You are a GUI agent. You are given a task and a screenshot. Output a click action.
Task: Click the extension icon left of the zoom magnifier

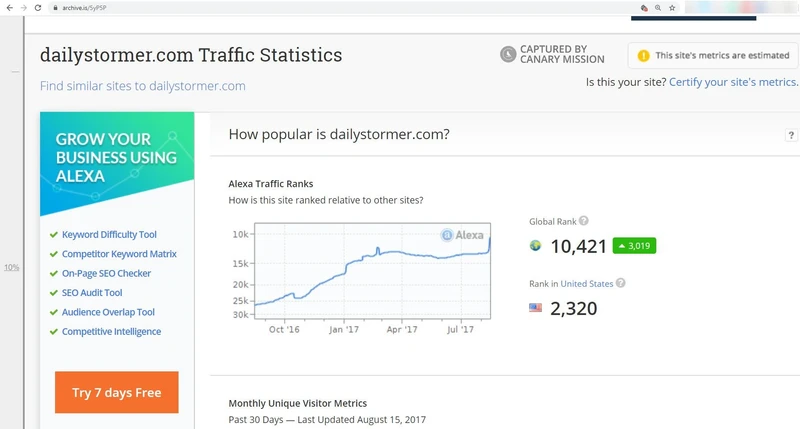click(644, 8)
